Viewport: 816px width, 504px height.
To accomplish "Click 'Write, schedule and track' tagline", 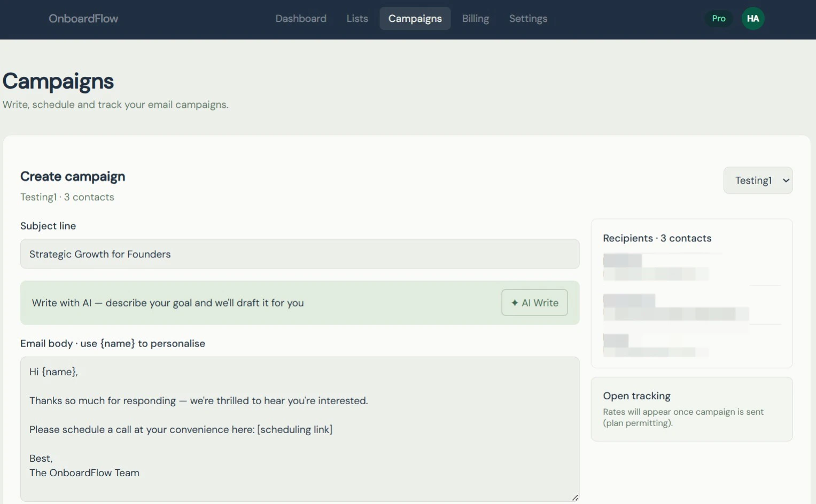I will tap(115, 105).
